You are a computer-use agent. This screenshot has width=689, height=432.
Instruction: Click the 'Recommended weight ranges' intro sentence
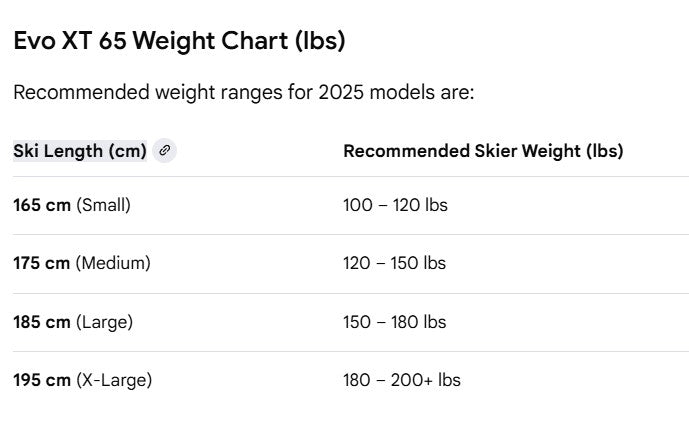click(243, 93)
